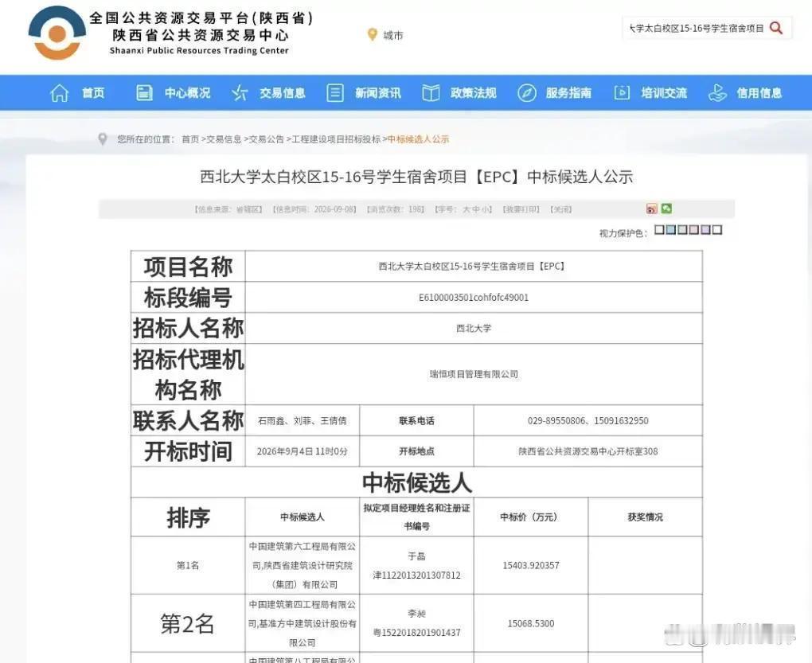Click the yellow location pin near 城市
This screenshot has height=663, width=812.
(372, 35)
